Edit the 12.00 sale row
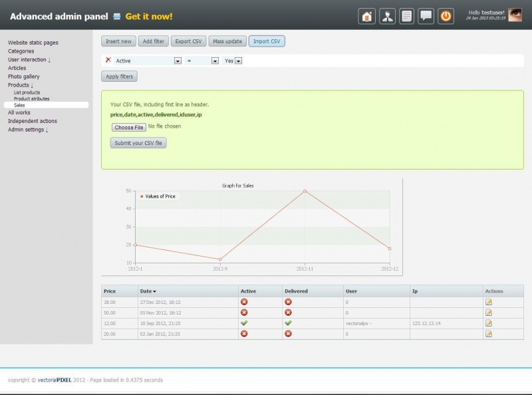This screenshot has height=395, width=532. (x=489, y=323)
